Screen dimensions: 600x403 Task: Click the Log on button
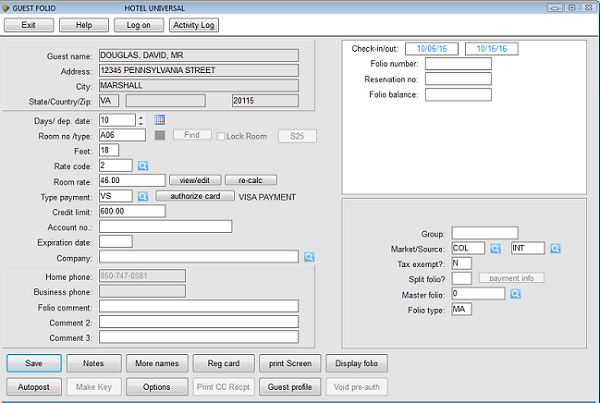point(139,25)
